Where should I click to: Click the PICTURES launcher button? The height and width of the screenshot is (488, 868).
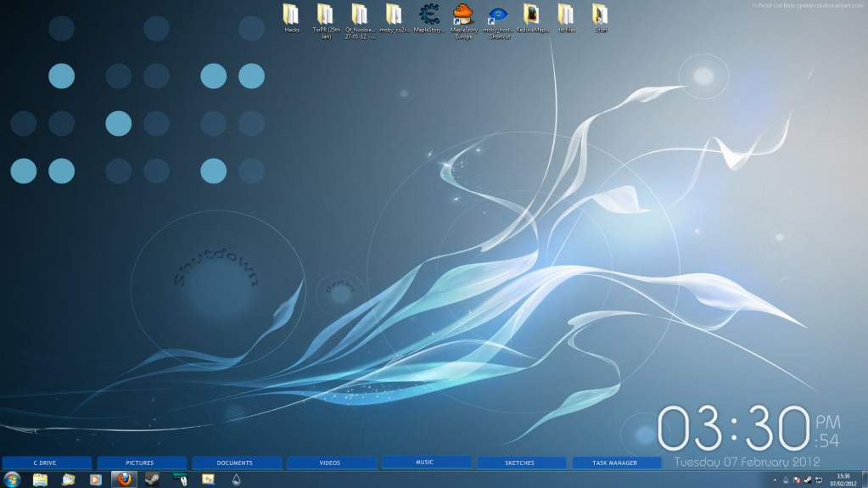click(141, 463)
